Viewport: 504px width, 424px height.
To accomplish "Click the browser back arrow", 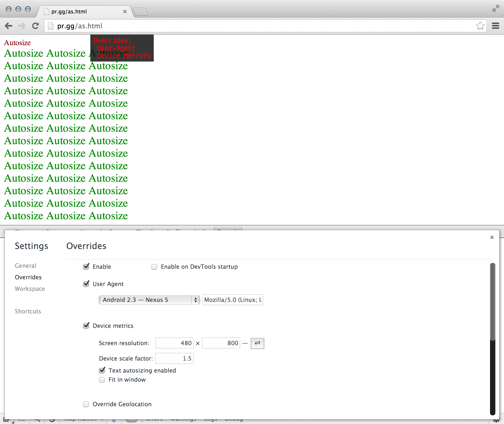I will (x=9, y=26).
